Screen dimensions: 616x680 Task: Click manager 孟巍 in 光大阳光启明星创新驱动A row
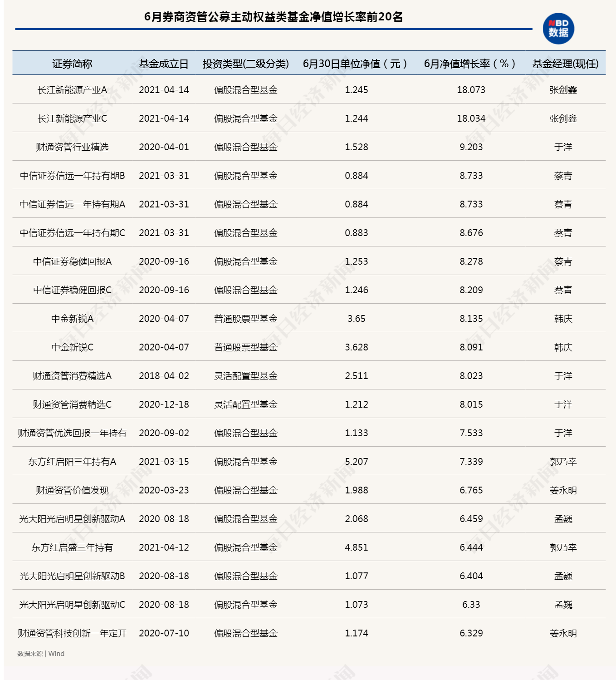pyautogui.click(x=563, y=519)
